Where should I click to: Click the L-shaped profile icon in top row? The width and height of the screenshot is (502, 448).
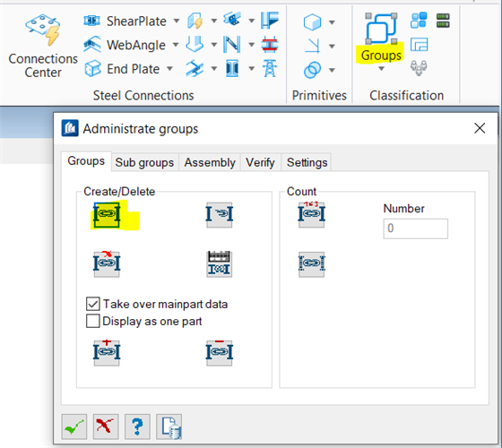coord(269,21)
